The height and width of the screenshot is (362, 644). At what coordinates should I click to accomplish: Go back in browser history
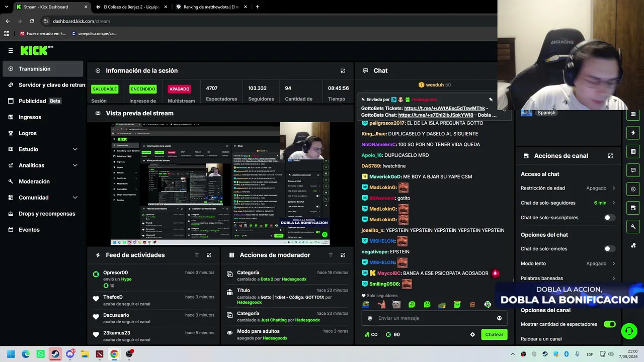[8, 21]
